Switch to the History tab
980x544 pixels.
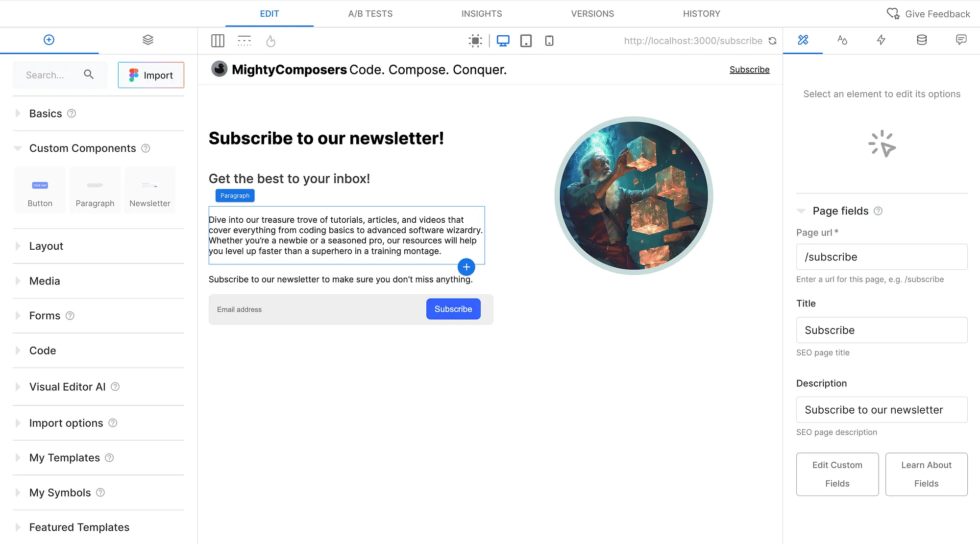point(701,13)
